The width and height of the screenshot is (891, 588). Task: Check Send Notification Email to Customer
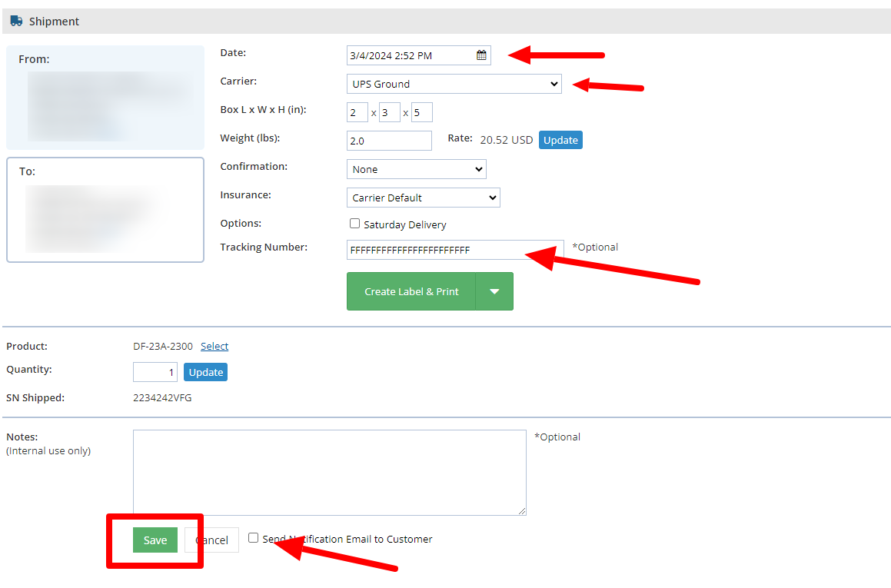[253, 538]
